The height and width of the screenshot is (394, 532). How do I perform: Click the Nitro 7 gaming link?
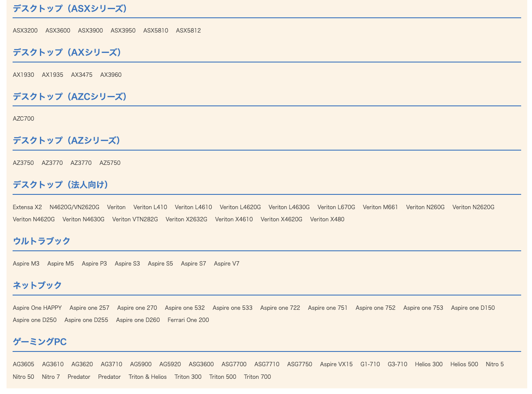click(51, 377)
